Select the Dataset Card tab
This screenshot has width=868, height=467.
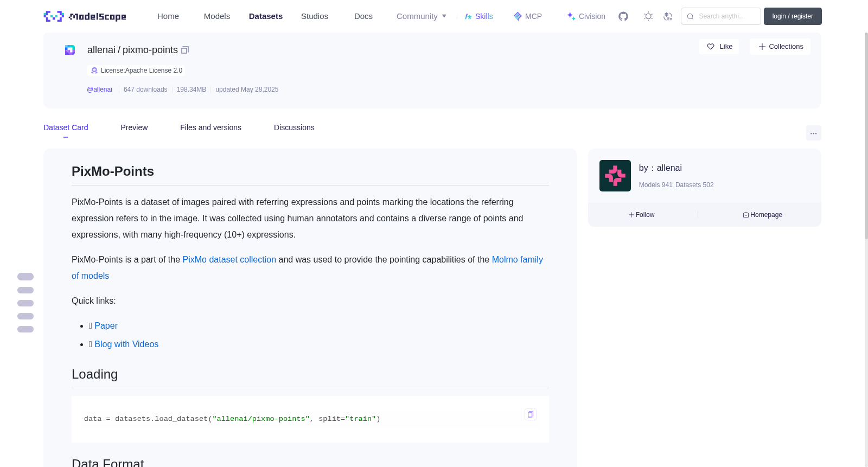[66, 127]
